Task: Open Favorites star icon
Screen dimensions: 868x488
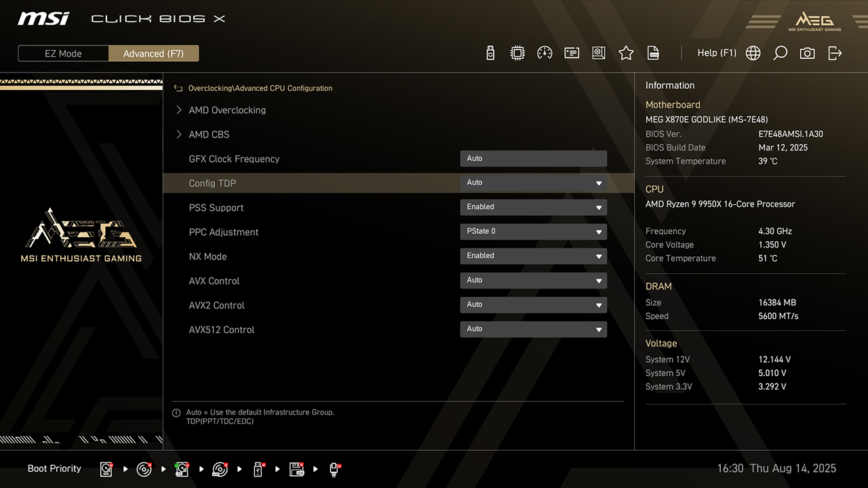Action: coord(626,53)
